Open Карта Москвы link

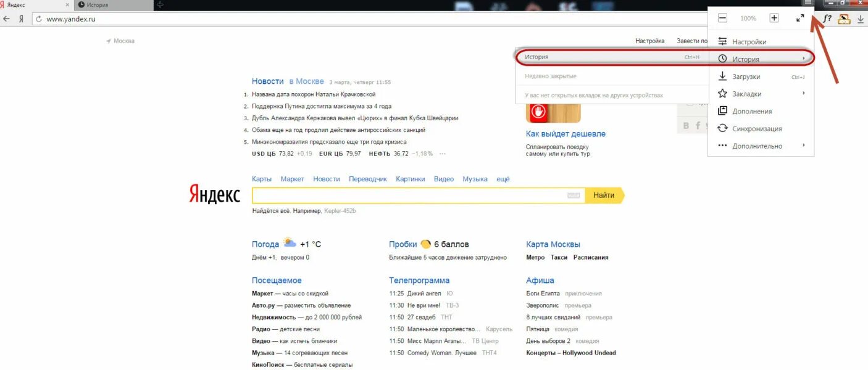tap(553, 244)
